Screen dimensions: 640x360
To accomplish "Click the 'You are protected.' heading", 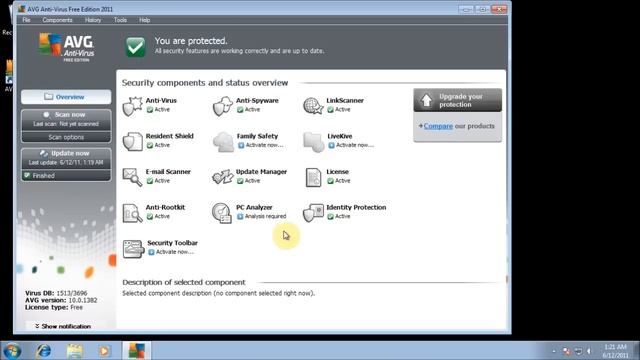I will pos(191,41).
